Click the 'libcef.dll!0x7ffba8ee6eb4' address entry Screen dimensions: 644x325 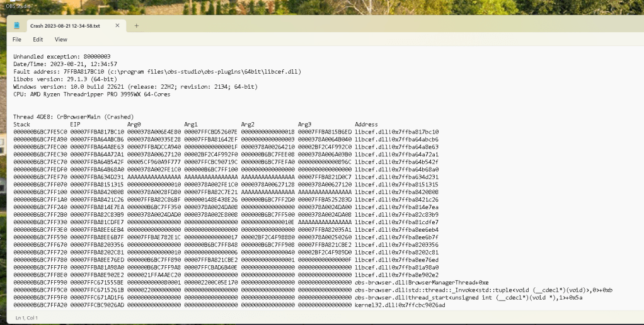point(397,230)
